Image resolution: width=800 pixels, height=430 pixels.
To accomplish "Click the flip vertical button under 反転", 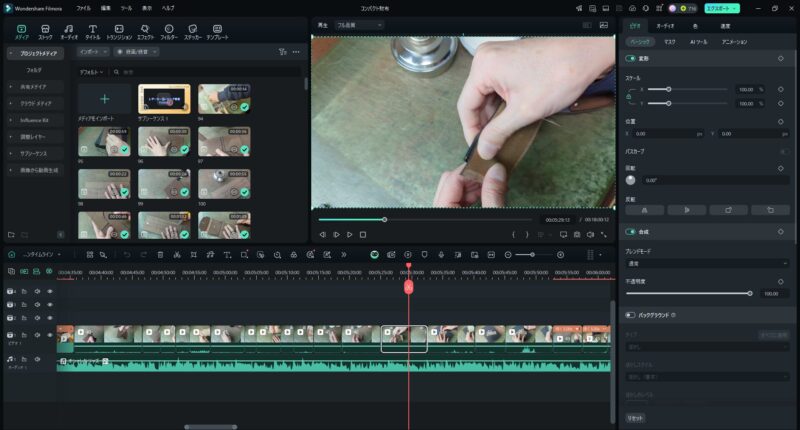I will (x=687, y=210).
